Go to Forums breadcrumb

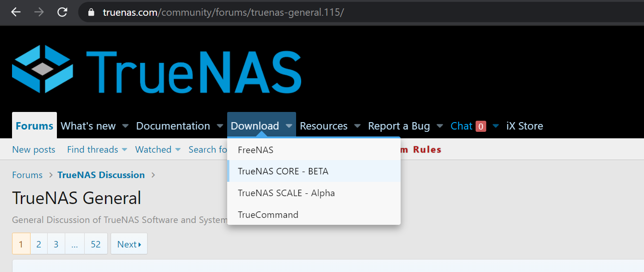click(27, 175)
